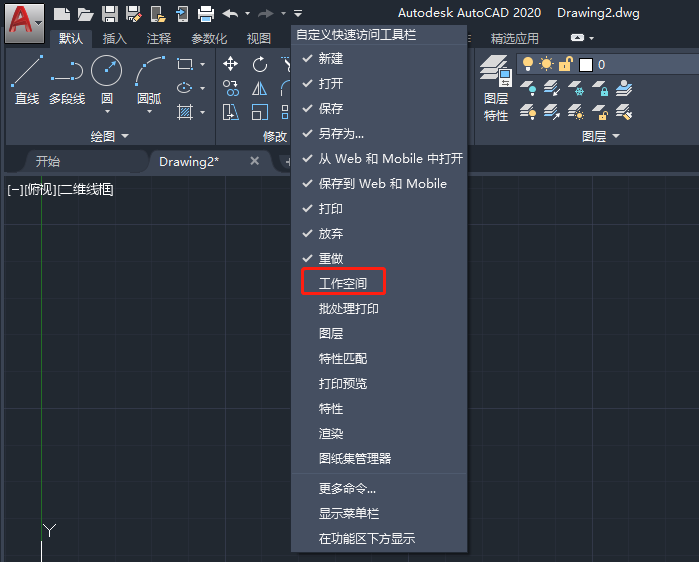Open the quick access customize dropdown arrow

(x=298, y=14)
